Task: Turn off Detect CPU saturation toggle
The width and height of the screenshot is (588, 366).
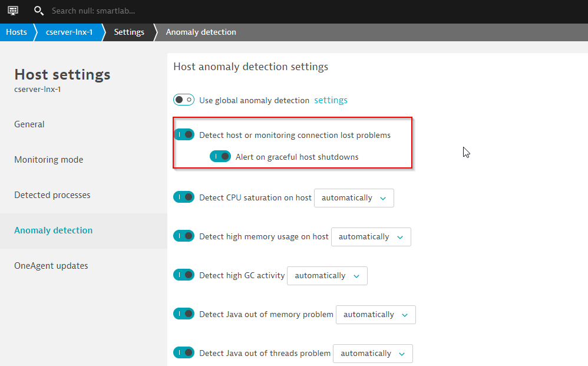Action: point(184,197)
